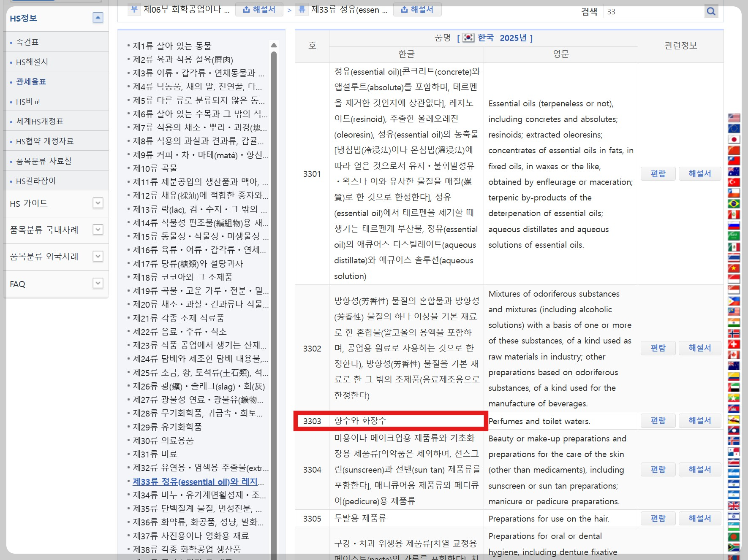The image size is (748, 560).
Task: Click the 편람 button for heading 3303
Action: click(658, 420)
